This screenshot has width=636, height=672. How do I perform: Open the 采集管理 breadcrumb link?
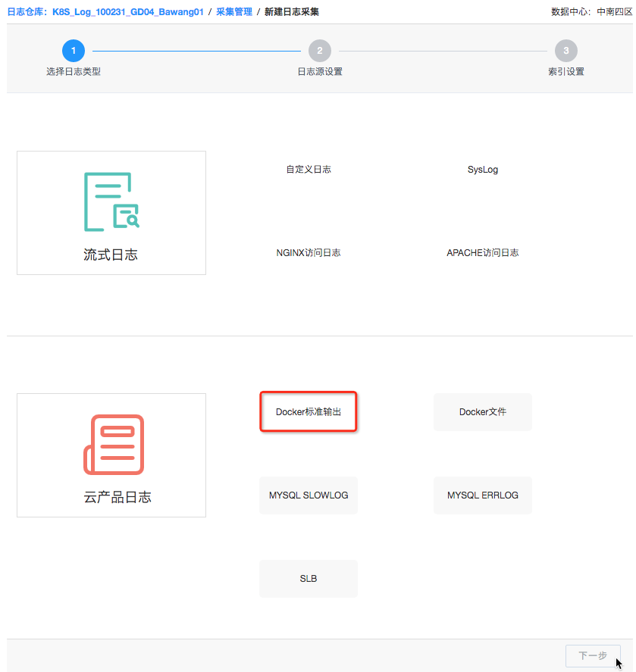234,11
